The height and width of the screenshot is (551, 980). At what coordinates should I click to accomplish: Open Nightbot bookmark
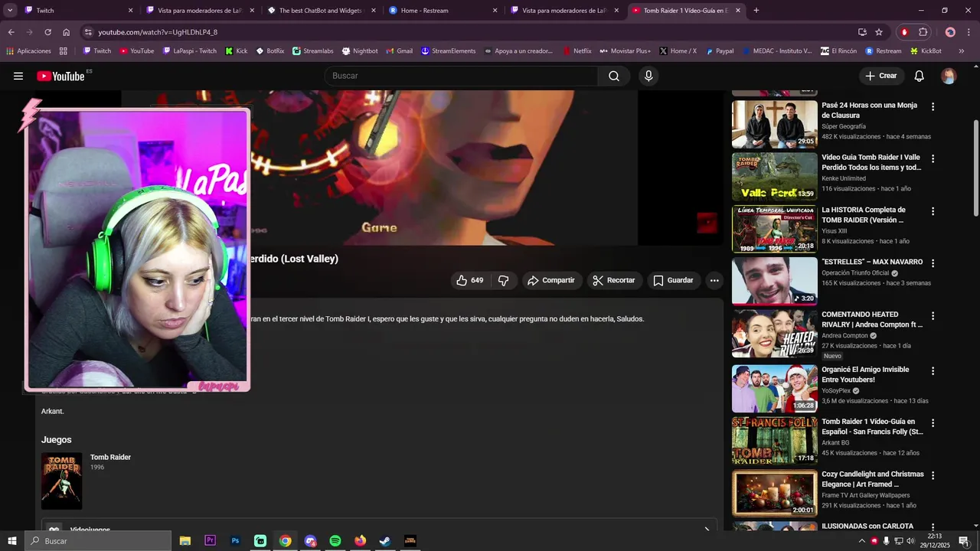(360, 51)
